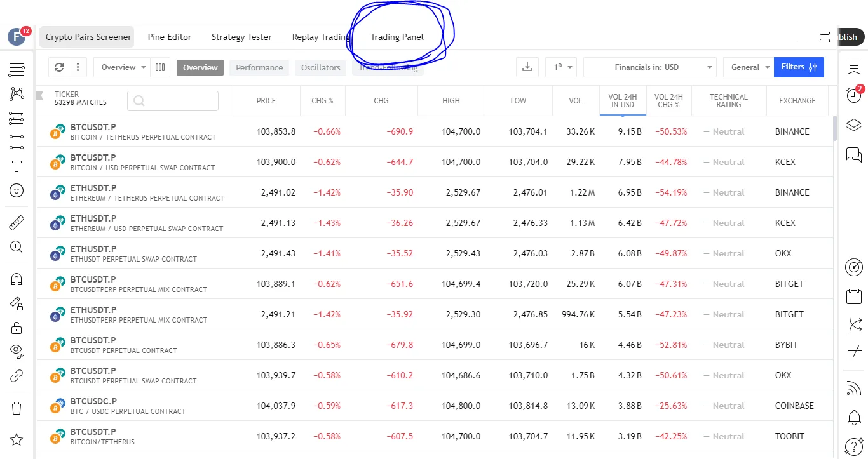Sort by the EXCHANGE column header

tap(797, 101)
